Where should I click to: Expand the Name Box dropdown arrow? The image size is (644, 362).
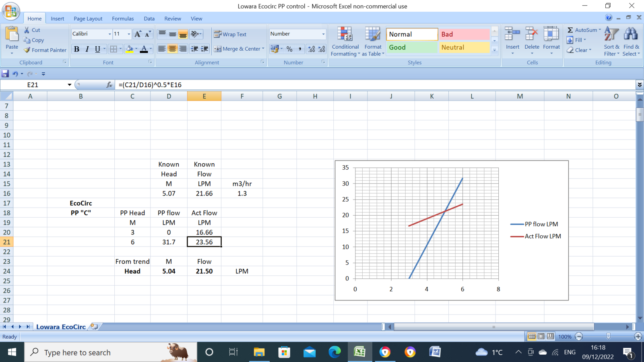(69, 85)
